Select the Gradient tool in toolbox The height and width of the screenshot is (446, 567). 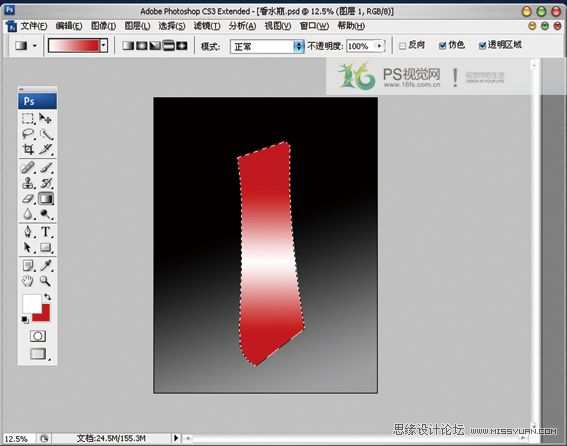(x=46, y=199)
